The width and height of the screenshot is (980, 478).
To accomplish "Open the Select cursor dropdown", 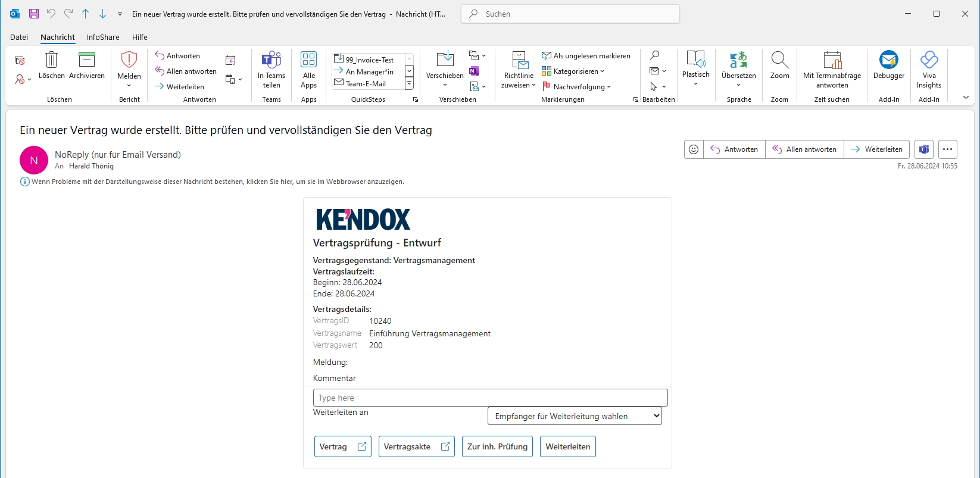I will [x=658, y=87].
